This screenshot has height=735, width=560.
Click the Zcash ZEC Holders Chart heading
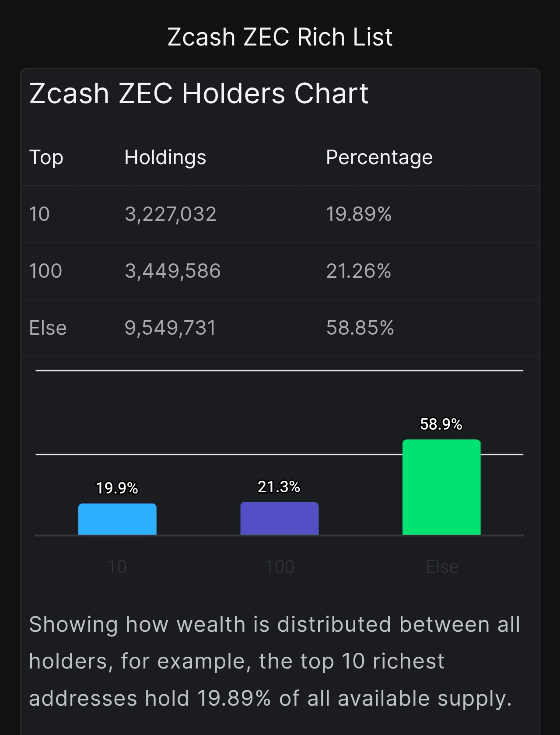(199, 94)
